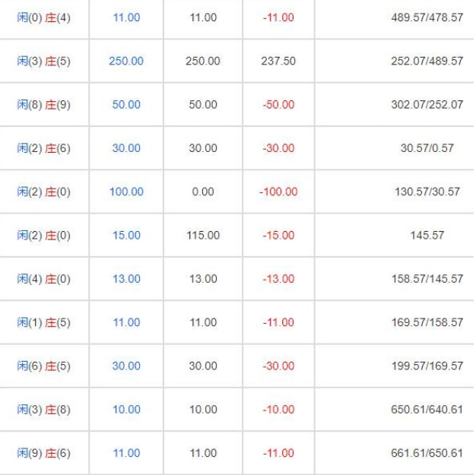Click the 闲(2) 庄(6) result link
Viewport: 476px width, 475px height.
43,148
